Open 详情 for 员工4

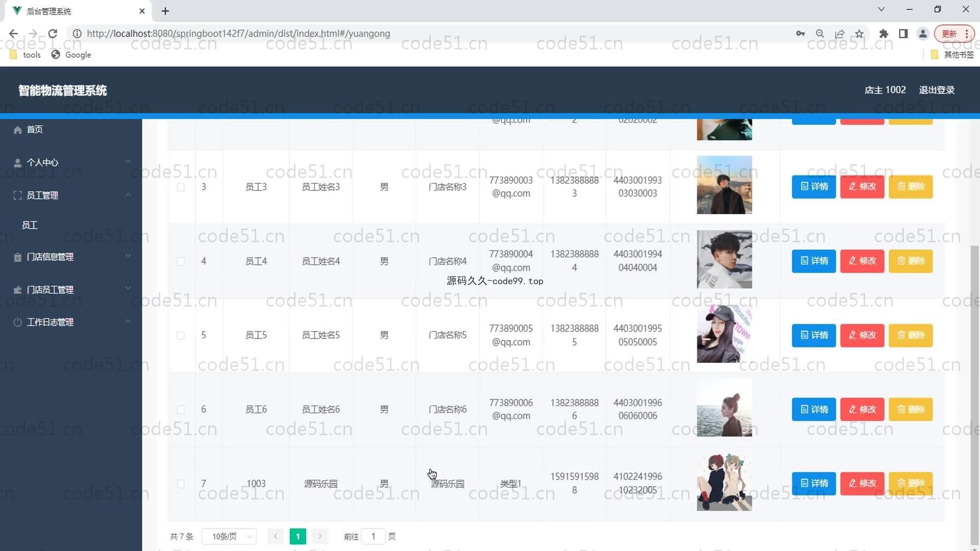(x=814, y=261)
